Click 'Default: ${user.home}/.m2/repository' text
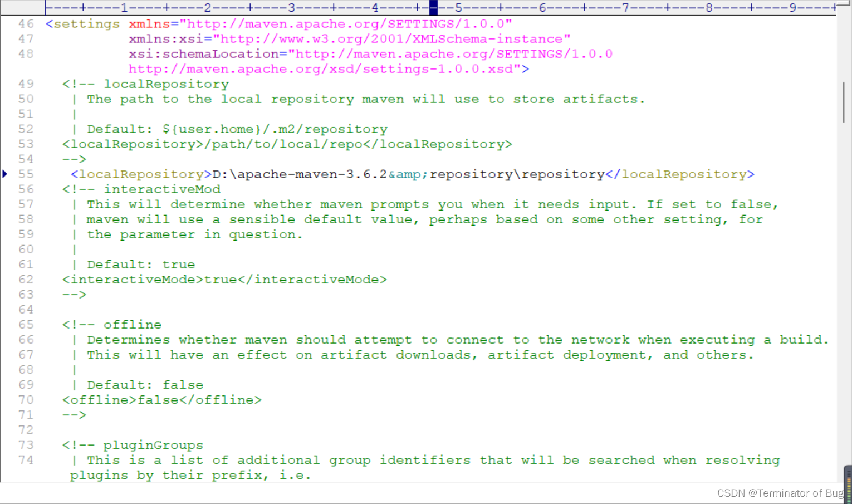The height and width of the screenshot is (504, 852). click(x=237, y=129)
